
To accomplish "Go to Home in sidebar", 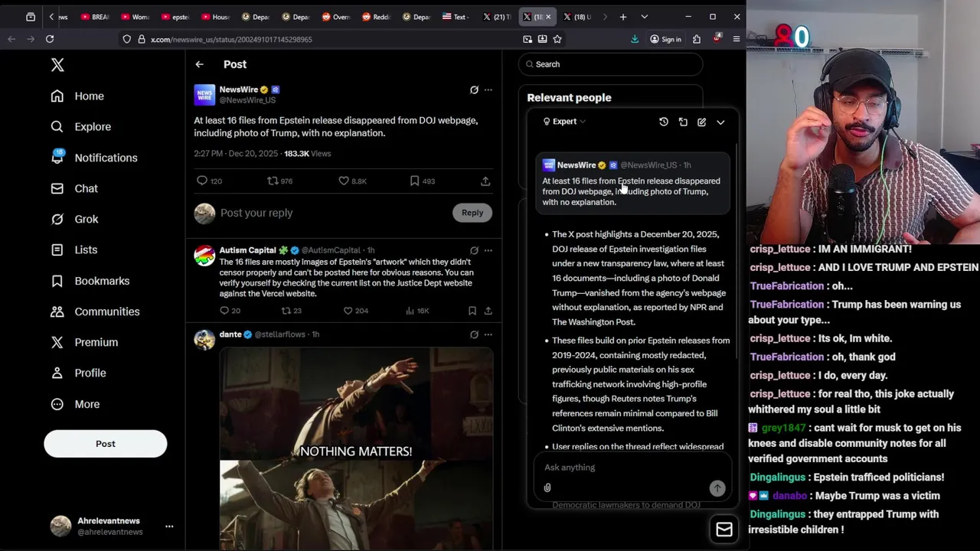I will [77, 96].
